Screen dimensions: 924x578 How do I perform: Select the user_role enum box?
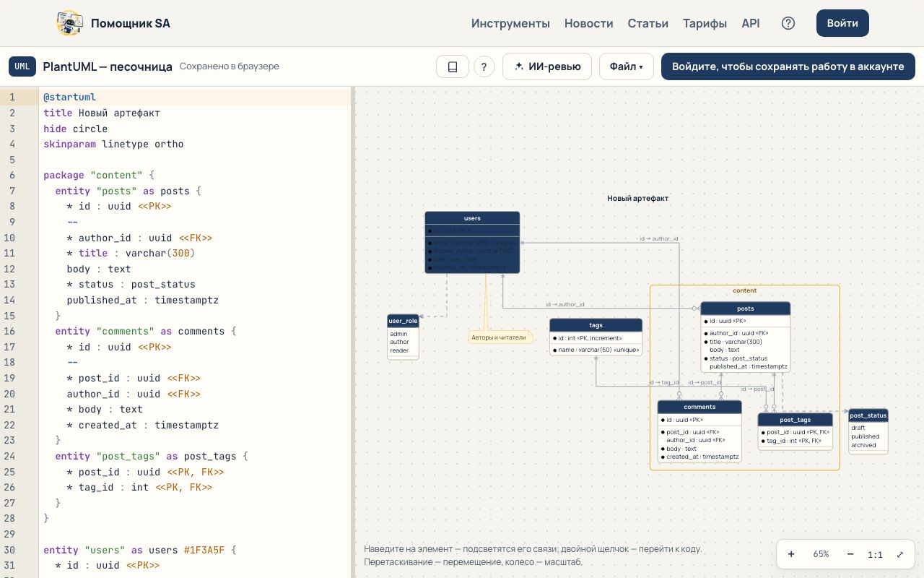pyautogui.click(x=403, y=336)
